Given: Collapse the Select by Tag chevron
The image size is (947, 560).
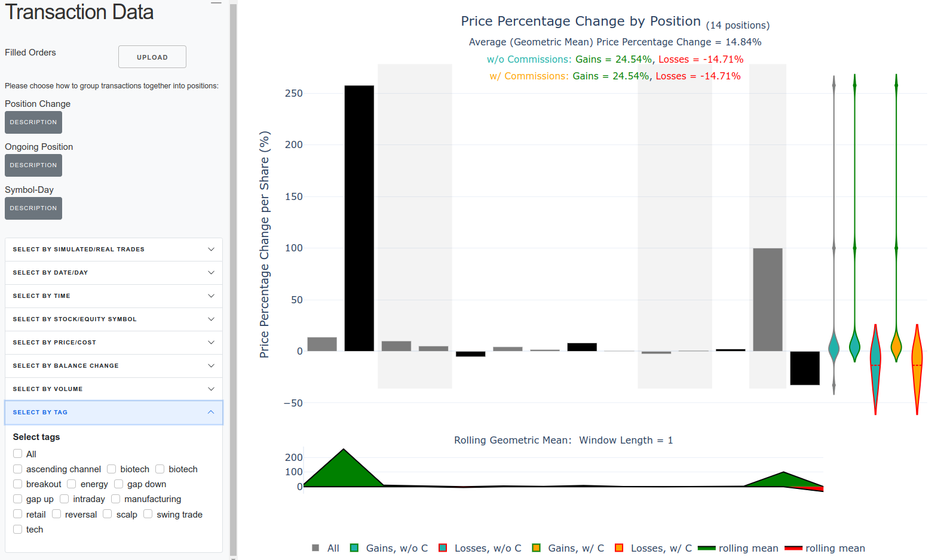Looking at the screenshot, I should tap(211, 413).
